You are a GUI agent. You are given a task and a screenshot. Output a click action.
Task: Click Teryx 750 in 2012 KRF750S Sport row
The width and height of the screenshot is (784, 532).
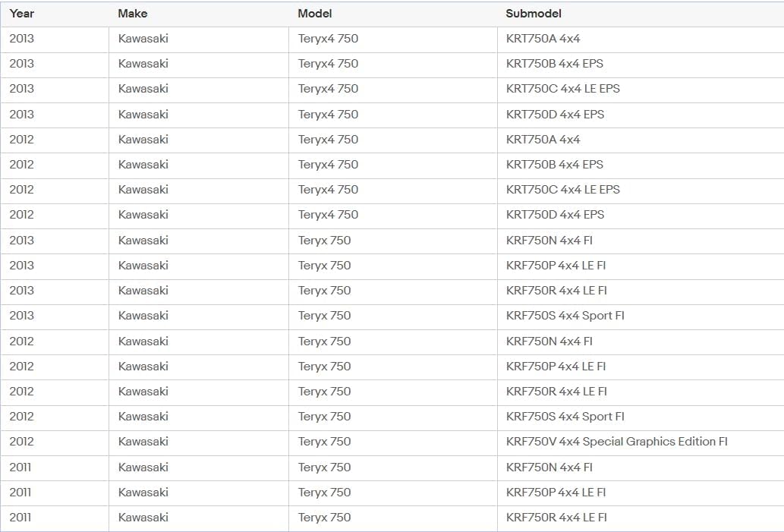[325, 417]
